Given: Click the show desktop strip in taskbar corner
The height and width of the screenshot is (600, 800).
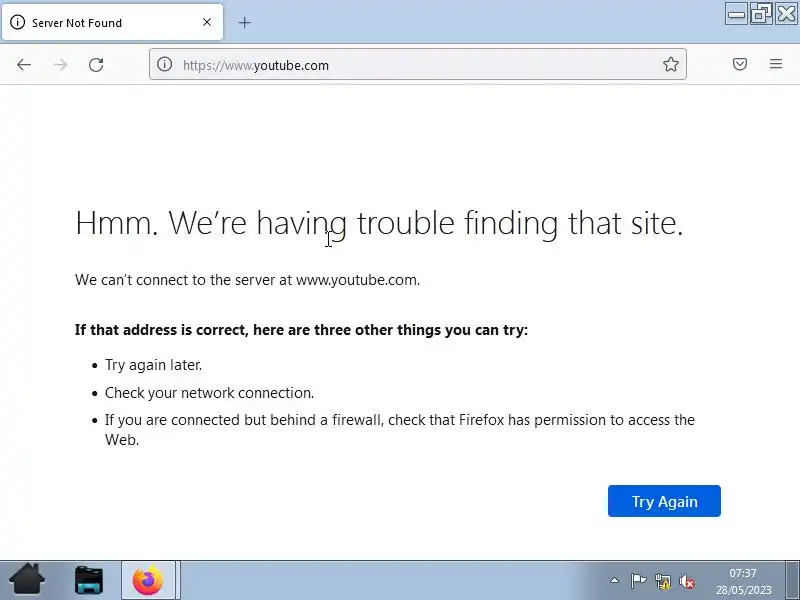Looking at the screenshot, I should [x=792, y=580].
